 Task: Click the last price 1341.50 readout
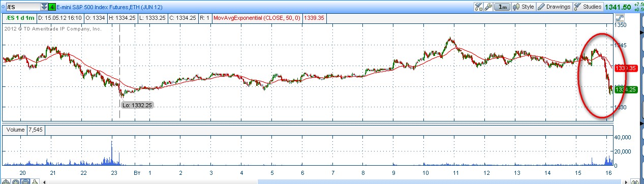click(x=618, y=7)
